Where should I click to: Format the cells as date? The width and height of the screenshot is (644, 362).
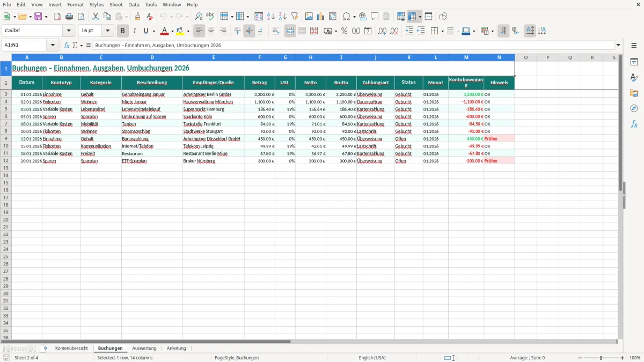368,31
